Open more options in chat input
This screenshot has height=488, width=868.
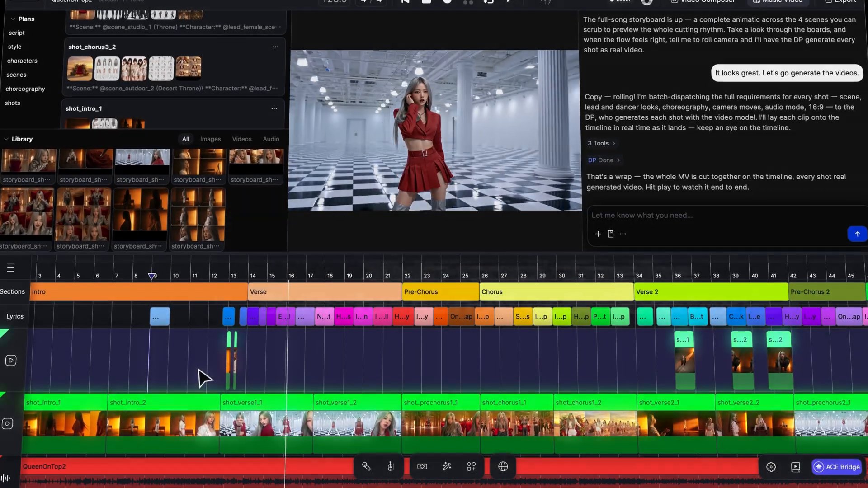pos(623,234)
